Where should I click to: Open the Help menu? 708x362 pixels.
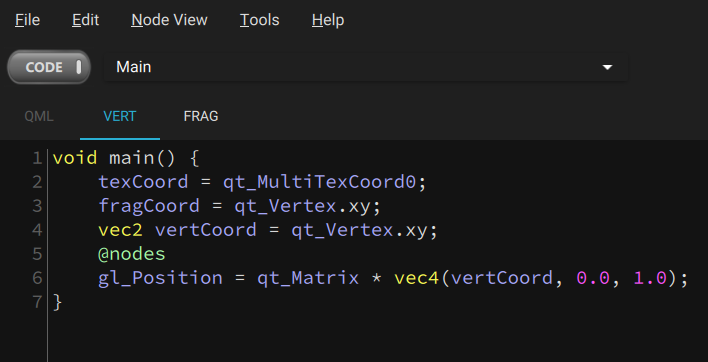point(328,20)
